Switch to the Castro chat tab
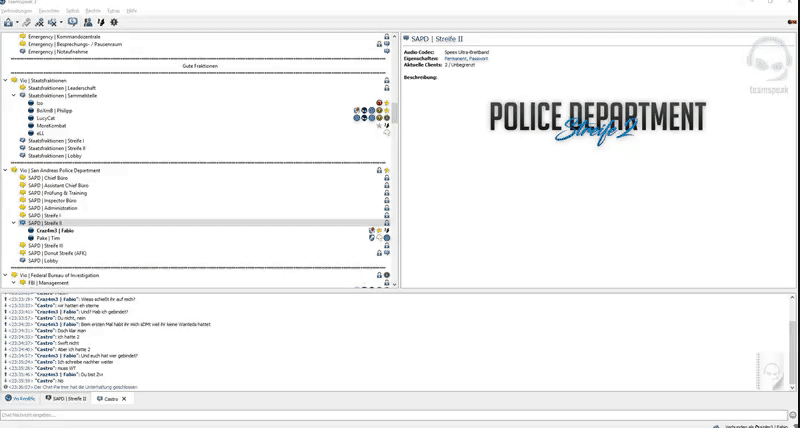The width and height of the screenshot is (800, 428). [112, 398]
